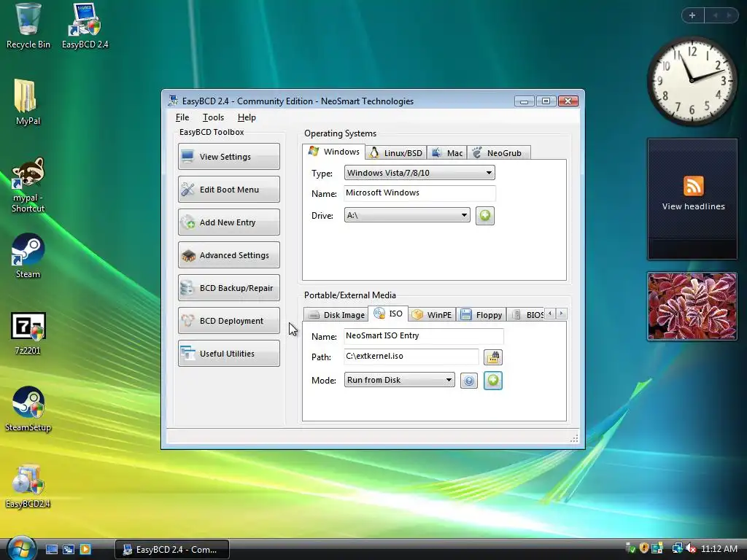The image size is (747, 560).
Task: Click the browse icon next to Path
Action: 492,357
